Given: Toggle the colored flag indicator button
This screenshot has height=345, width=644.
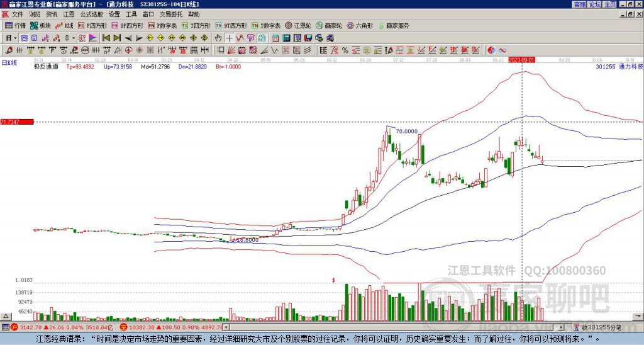Looking at the screenshot, I should coord(93,38).
